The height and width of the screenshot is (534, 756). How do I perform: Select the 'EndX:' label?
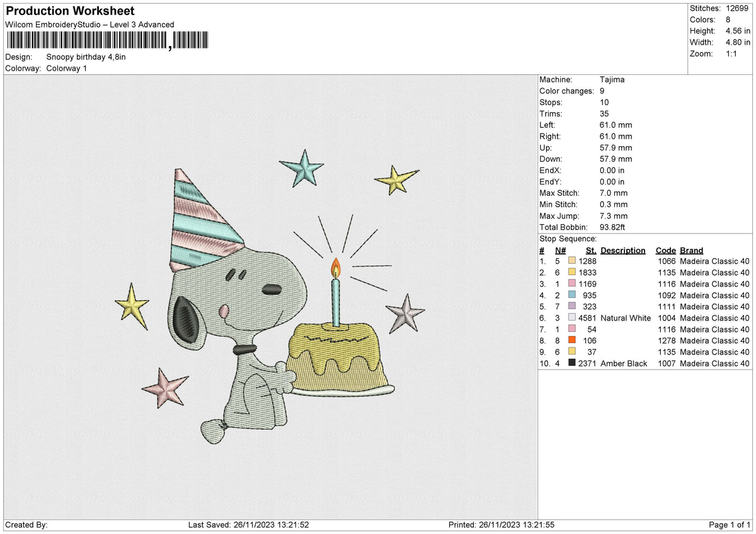(x=551, y=170)
